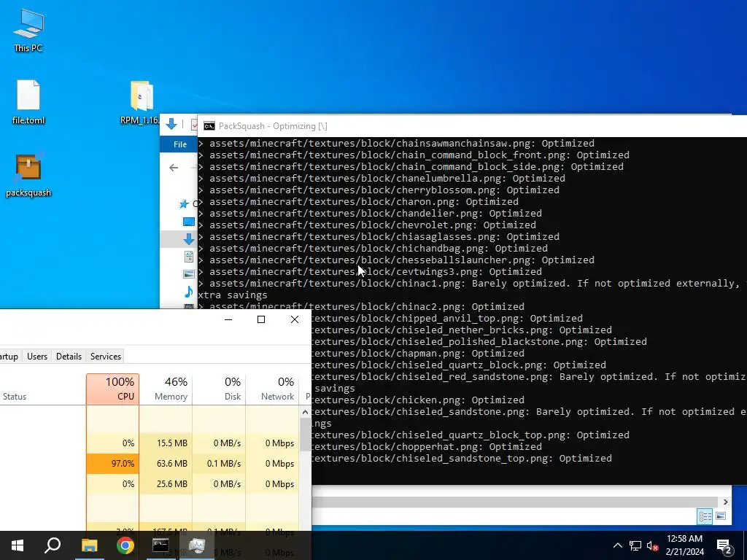Screen dimensions: 747x560
Task: Click the cevtwings3.png console line
Action: coord(370,272)
